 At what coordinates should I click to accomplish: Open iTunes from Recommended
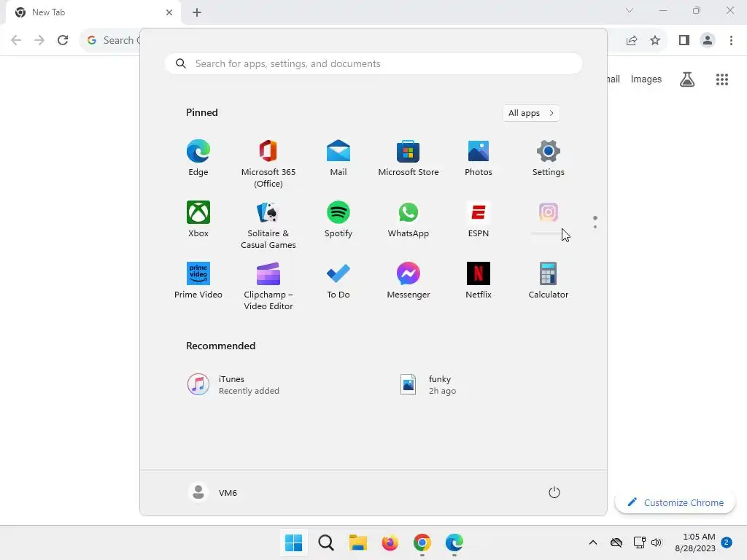(x=233, y=384)
